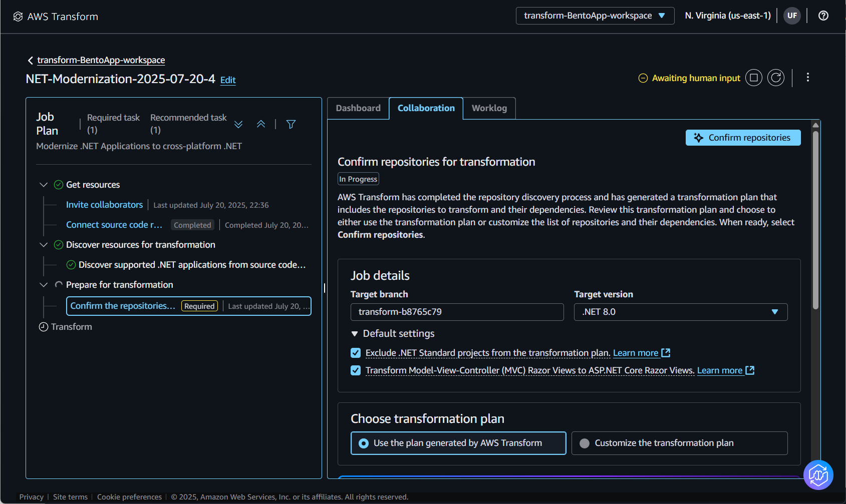Open the Target version .NET 8.0 dropdown
The height and width of the screenshot is (504, 846).
(x=681, y=312)
